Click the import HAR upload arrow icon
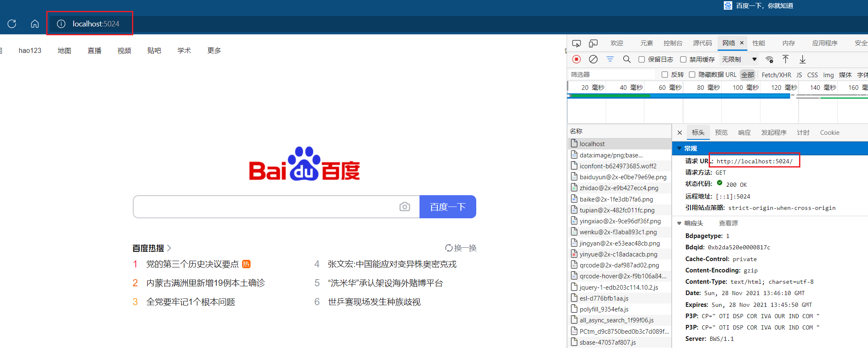868x348 pixels. pyautogui.click(x=785, y=59)
